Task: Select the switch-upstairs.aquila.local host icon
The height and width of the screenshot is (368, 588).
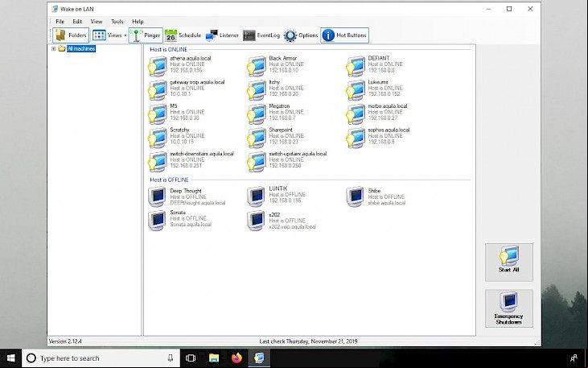Action: coord(256,162)
